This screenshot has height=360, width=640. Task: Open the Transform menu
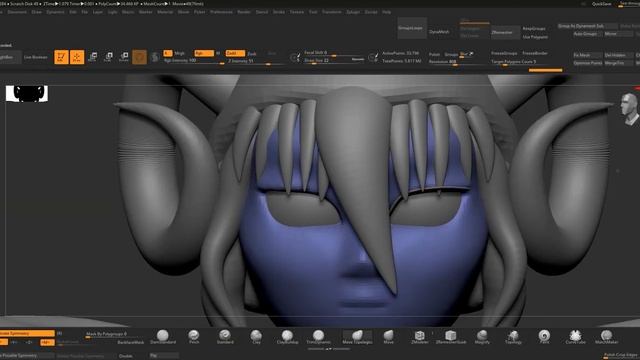pyautogui.click(x=331, y=12)
